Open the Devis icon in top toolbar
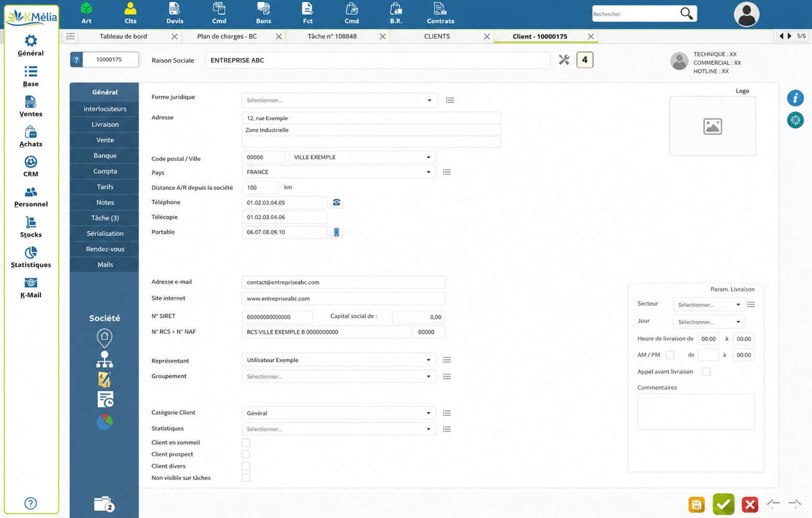The height and width of the screenshot is (518, 812). point(175,13)
